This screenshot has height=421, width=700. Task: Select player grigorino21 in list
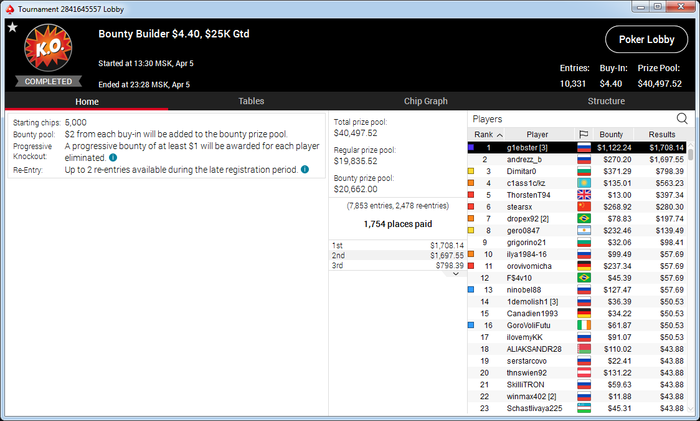tap(577, 242)
